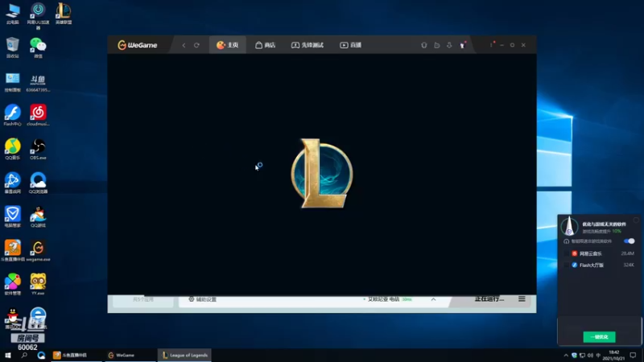Check the Flash大厅版 checkbox in optimizer panel
The image size is (644, 362).
click(x=567, y=265)
